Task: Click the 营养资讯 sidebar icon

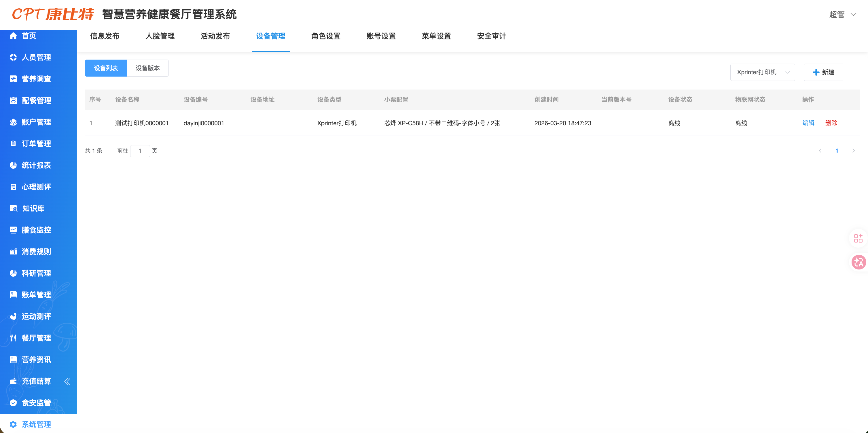Action: (x=13, y=359)
